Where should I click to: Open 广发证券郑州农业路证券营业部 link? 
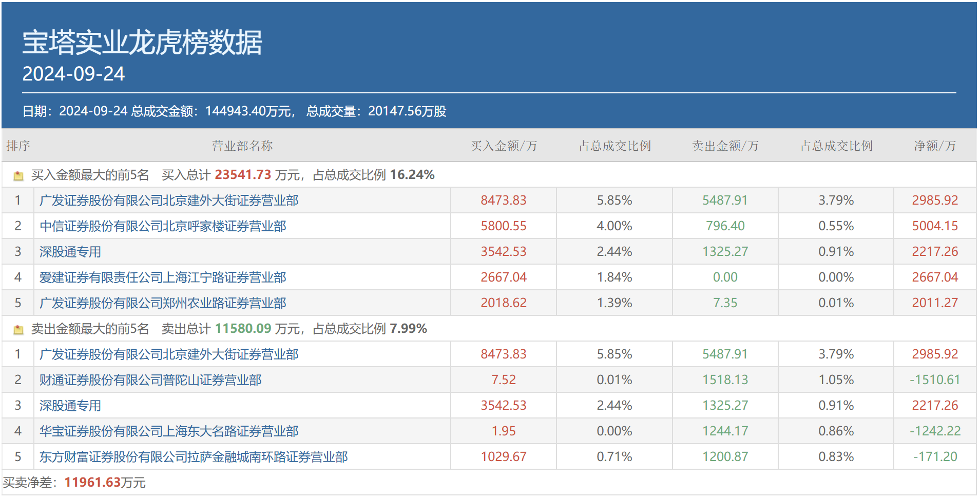[x=163, y=303]
